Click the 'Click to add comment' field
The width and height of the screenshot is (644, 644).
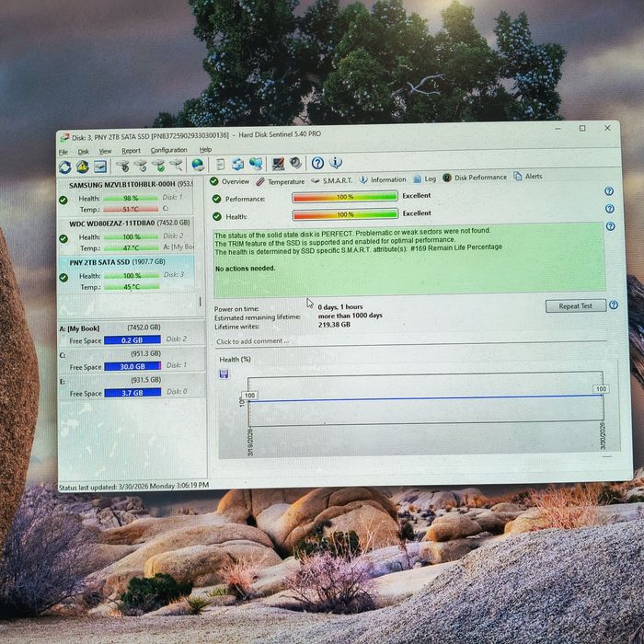(x=410, y=341)
